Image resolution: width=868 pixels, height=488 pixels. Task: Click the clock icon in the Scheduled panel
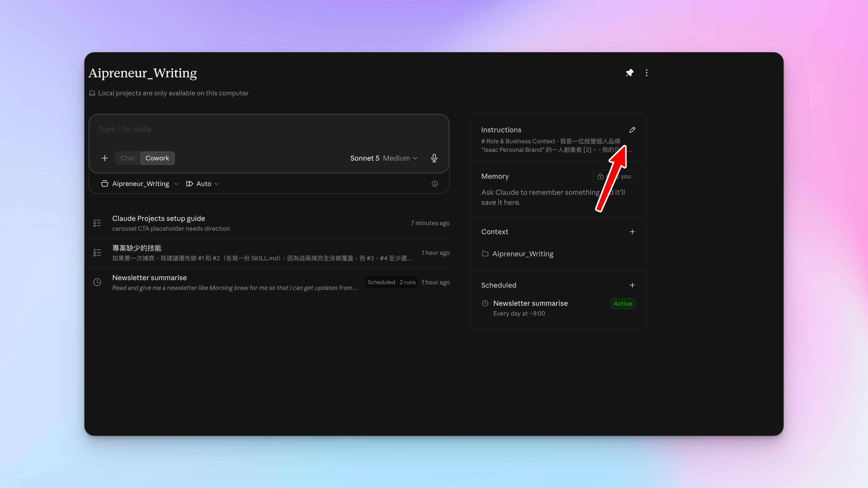[x=485, y=303]
